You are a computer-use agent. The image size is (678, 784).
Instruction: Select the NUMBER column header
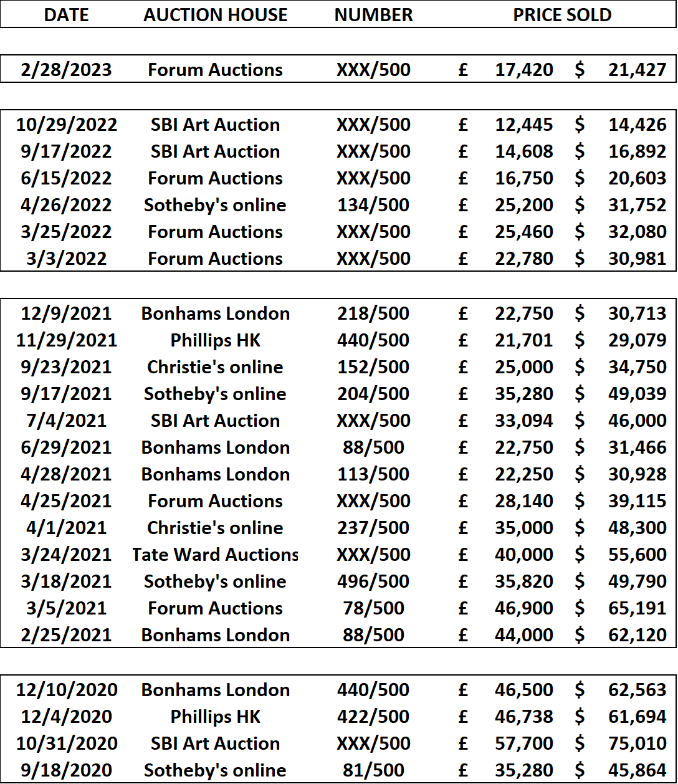[374, 15]
